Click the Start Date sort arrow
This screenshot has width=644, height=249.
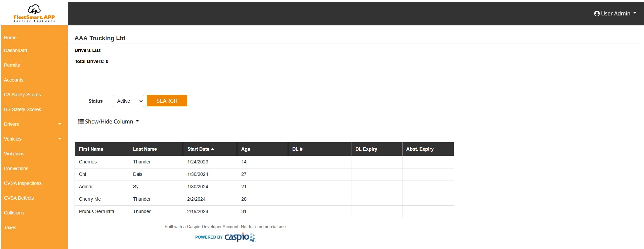(x=212, y=149)
